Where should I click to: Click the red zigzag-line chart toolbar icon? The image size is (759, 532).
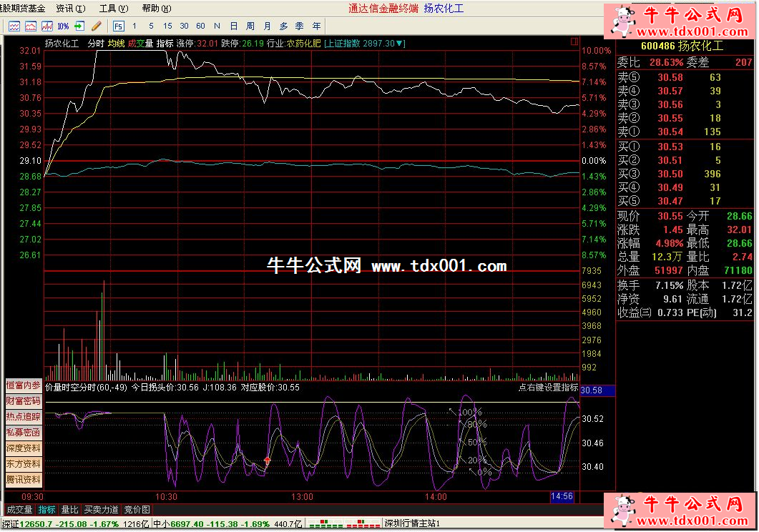pyautogui.click(x=47, y=26)
